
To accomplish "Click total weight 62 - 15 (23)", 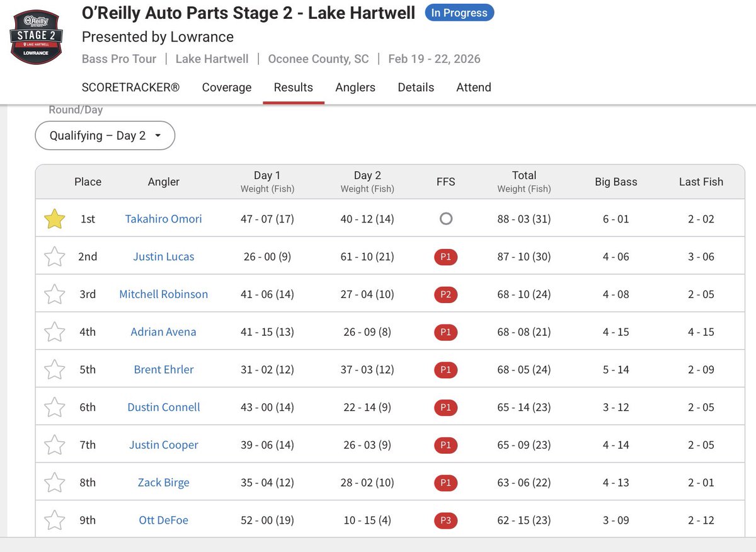I will pos(524,520).
